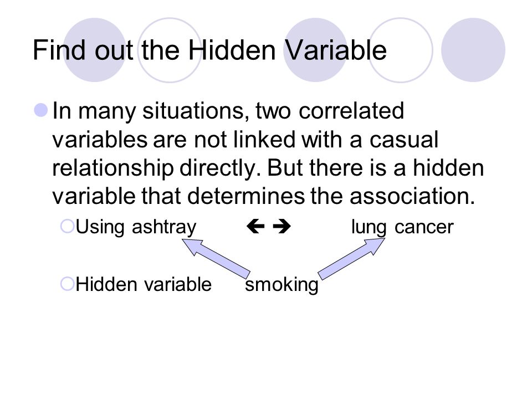Click the left-pointing black arrow
Image resolution: width=532 pixels, height=399 pixels.
(255, 226)
